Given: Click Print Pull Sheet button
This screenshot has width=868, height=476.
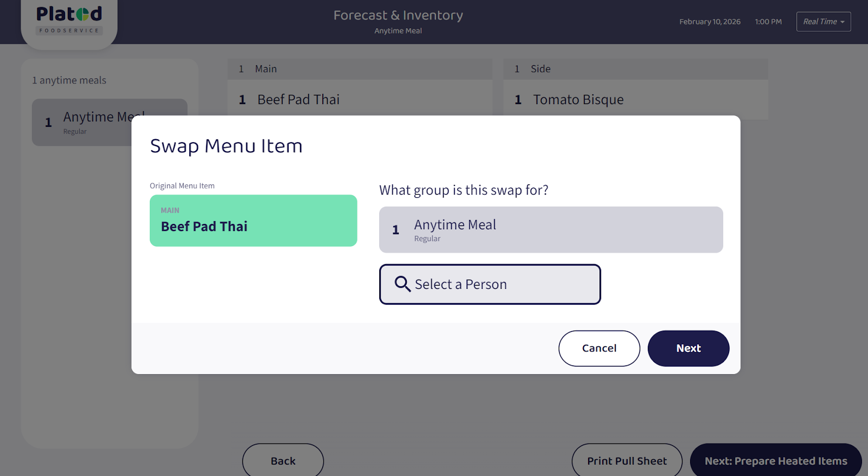Looking at the screenshot, I should (x=627, y=461).
